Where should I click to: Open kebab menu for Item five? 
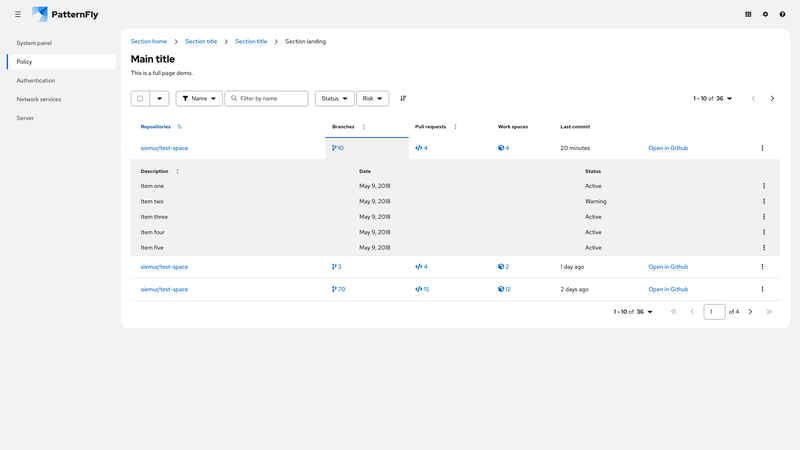click(764, 247)
